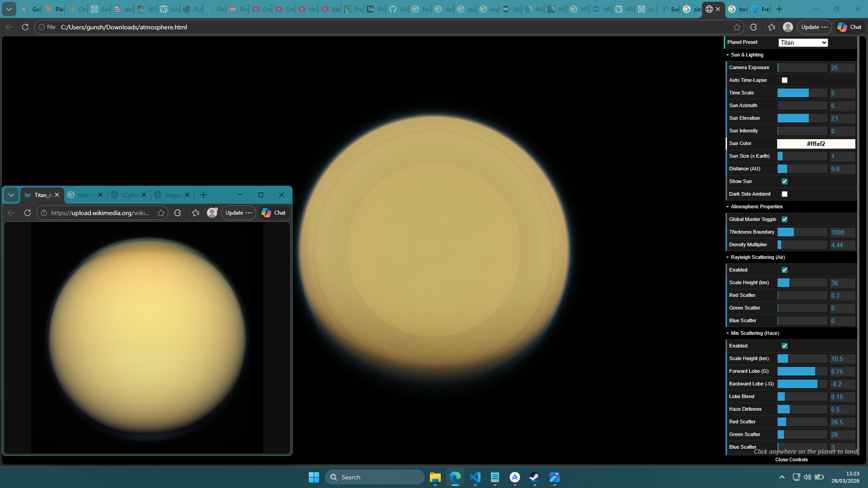
Task: Open a new tab in small browser window
Action: (x=203, y=195)
